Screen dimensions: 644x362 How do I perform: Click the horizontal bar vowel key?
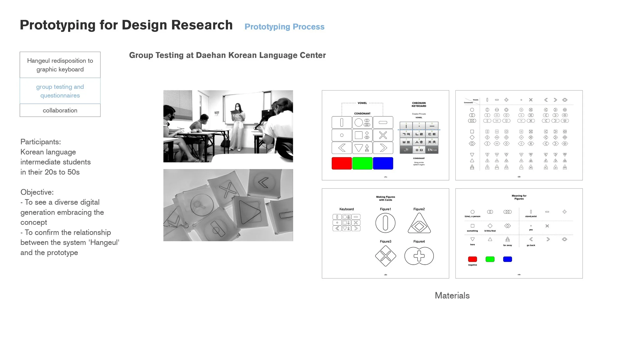pos(383,123)
